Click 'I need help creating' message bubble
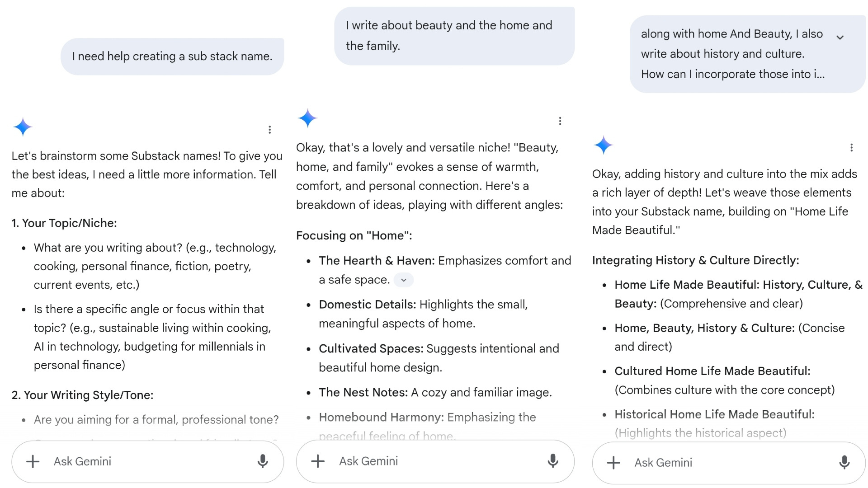 click(x=172, y=56)
